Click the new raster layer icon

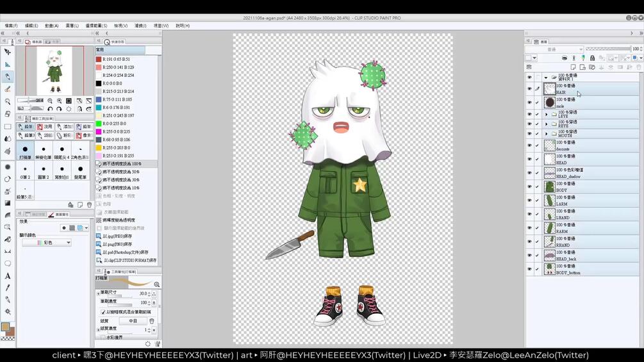(x=573, y=67)
